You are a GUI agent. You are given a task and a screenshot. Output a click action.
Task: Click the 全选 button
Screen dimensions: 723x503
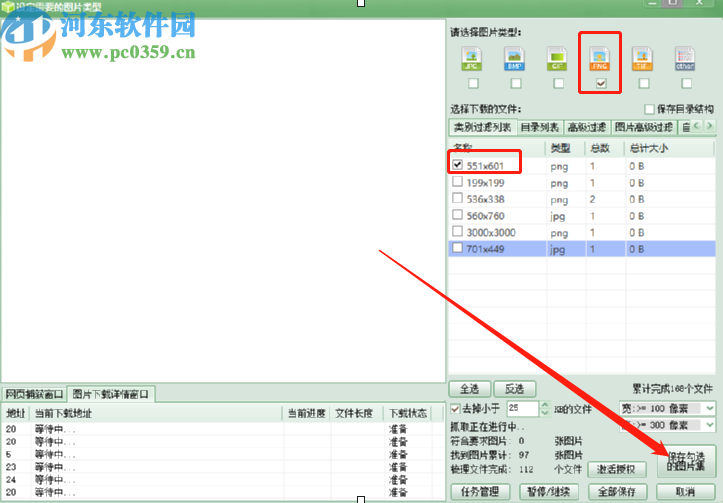coord(469,389)
